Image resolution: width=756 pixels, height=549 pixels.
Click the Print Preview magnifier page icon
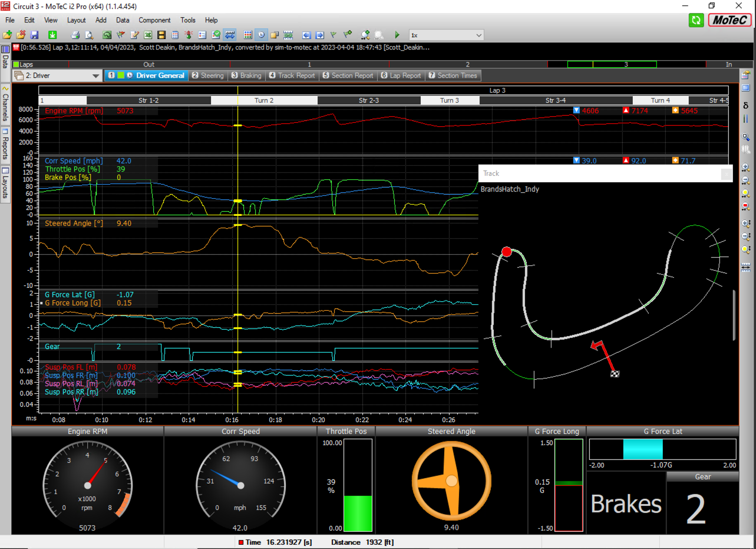pyautogui.click(x=89, y=35)
